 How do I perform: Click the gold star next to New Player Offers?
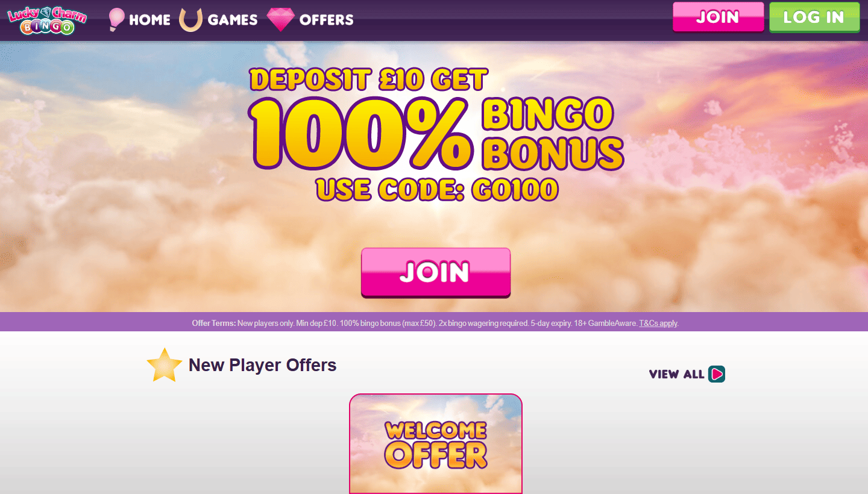165,365
